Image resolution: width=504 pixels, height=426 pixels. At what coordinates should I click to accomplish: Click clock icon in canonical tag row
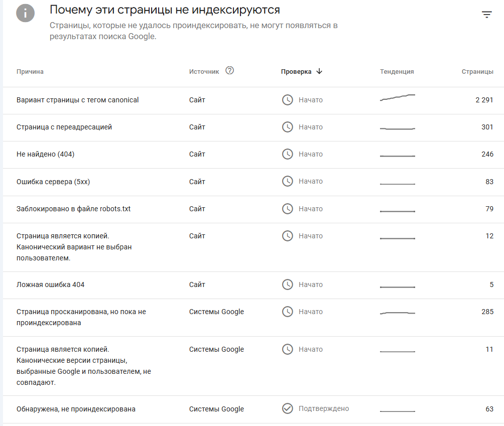287,100
